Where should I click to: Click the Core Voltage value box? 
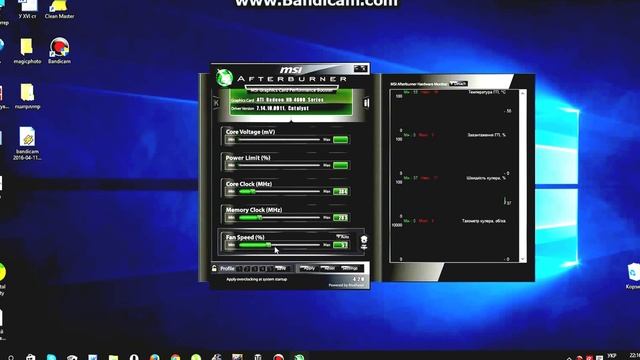(x=340, y=140)
